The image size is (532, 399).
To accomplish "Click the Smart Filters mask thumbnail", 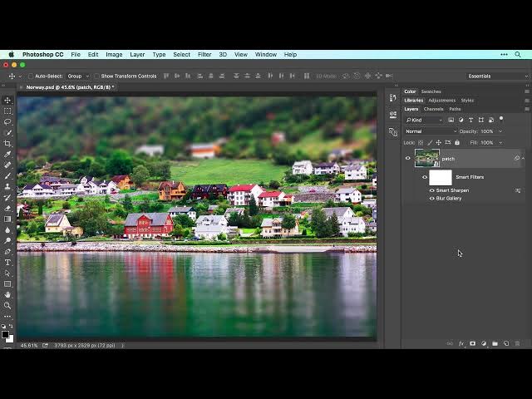I will (x=440, y=177).
